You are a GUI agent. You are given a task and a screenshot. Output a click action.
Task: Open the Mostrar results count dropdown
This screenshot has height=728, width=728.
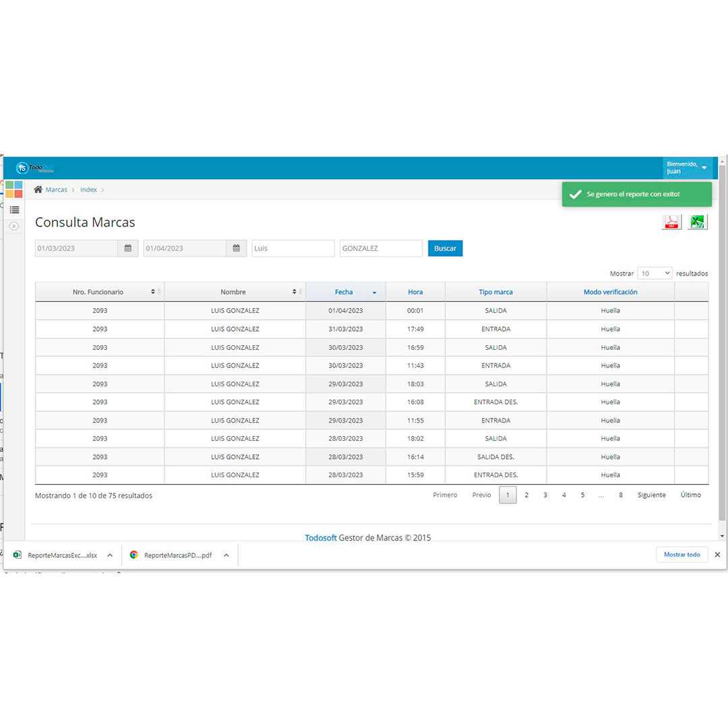(x=655, y=274)
